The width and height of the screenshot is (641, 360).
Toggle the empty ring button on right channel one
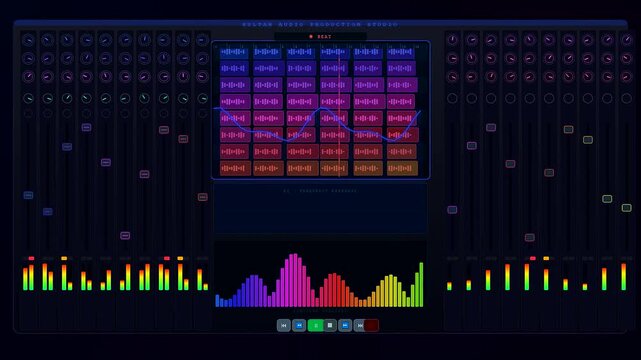pyautogui.click(x=452, y=98)
